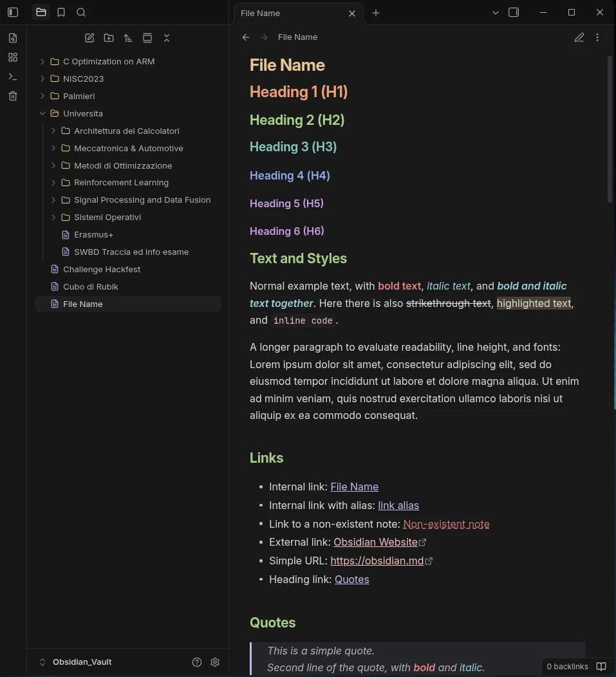
Task: Open a new tab with plus
Action: (x=376, y=13)
